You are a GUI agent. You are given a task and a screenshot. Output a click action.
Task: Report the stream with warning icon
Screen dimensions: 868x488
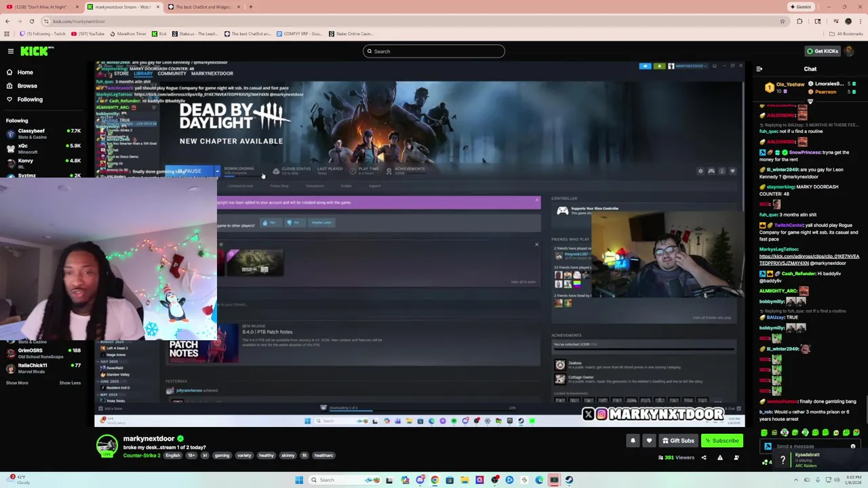tap(720, 458)
